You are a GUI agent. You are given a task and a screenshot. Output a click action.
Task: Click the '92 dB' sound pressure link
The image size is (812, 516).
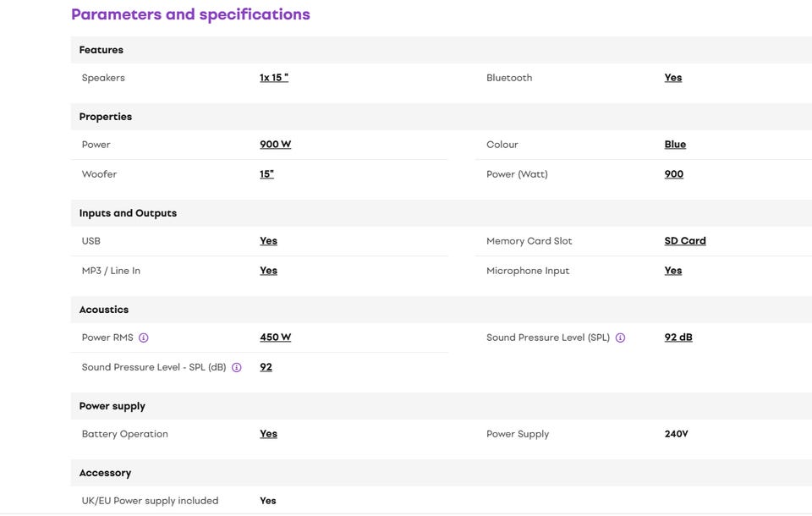coord(678,338)
